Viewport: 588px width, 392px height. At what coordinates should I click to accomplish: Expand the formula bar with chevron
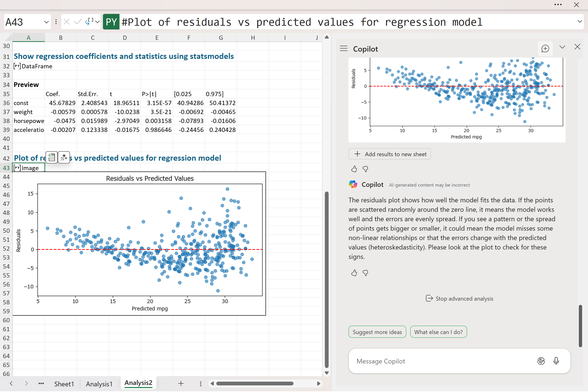[580, 22]
